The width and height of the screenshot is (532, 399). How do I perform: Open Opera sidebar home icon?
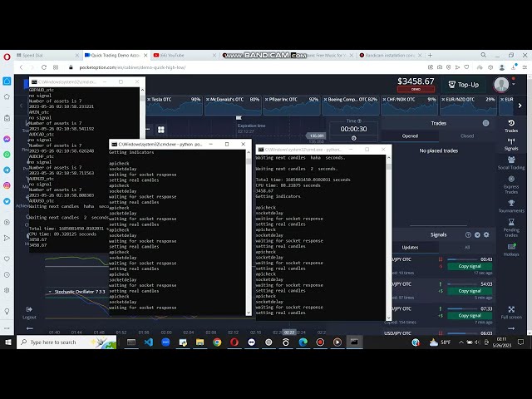7,81
